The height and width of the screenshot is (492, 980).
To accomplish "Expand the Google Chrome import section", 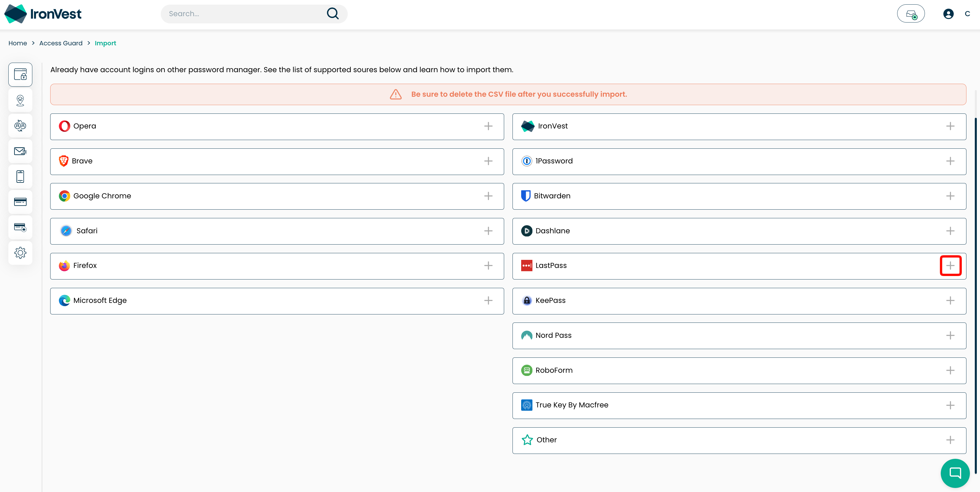I will tap(488, 196).
